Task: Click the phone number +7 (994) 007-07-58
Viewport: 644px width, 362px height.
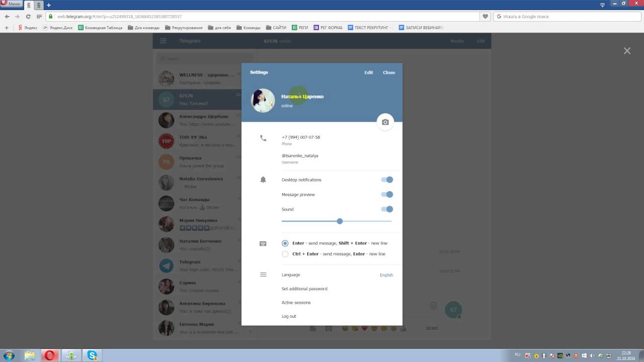Action: pos(301,137)
